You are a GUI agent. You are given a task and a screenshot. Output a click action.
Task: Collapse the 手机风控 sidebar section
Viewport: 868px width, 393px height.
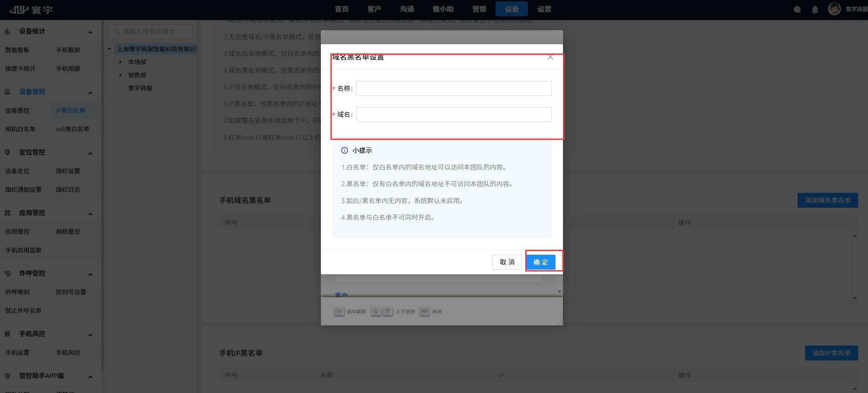[x=90, y=335]
